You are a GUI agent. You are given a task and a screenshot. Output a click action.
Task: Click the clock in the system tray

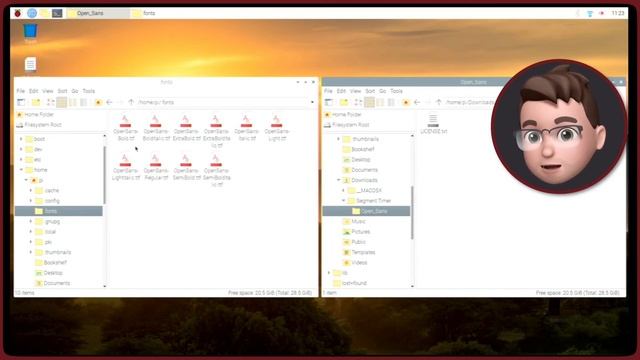pos(618,13)
